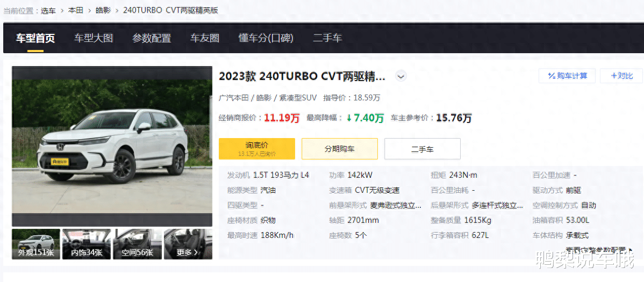The height and width of the screenshot is (282, 644).
Task: Switch to the 车型大图 tab
Action: pos(94,38)
